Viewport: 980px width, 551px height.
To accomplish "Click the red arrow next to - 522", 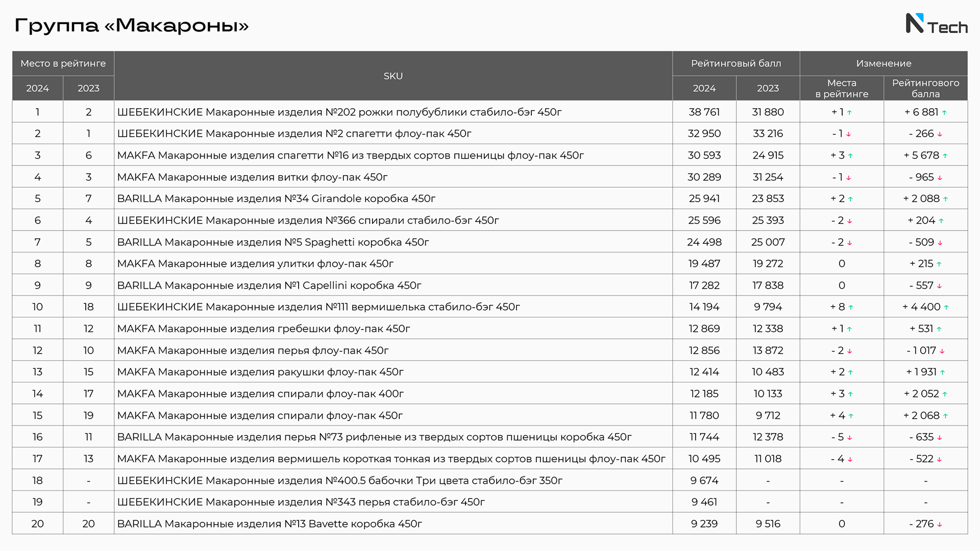I will pos(939,460).
